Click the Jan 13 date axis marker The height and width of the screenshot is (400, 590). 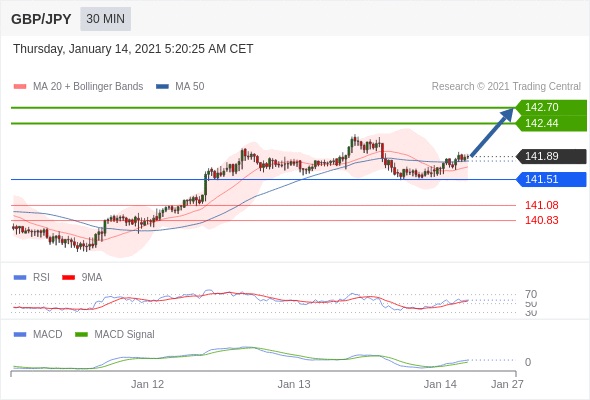[294, 384]
